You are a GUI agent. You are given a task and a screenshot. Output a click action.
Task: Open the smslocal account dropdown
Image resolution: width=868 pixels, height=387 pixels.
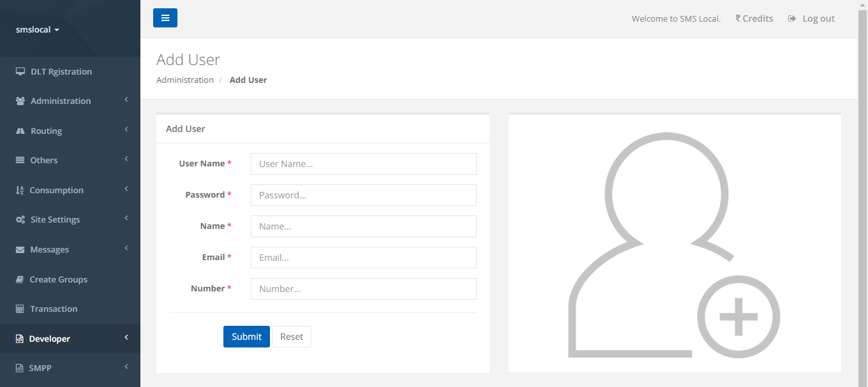(37, 30)
